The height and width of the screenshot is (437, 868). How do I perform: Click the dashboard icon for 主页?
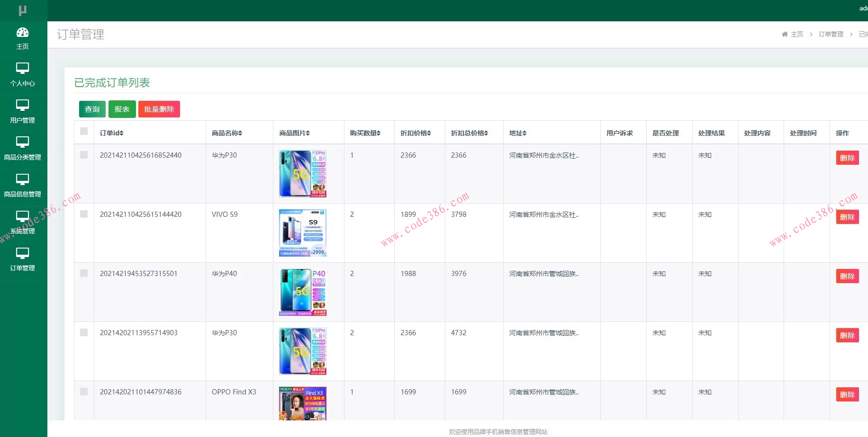(22, 32)
